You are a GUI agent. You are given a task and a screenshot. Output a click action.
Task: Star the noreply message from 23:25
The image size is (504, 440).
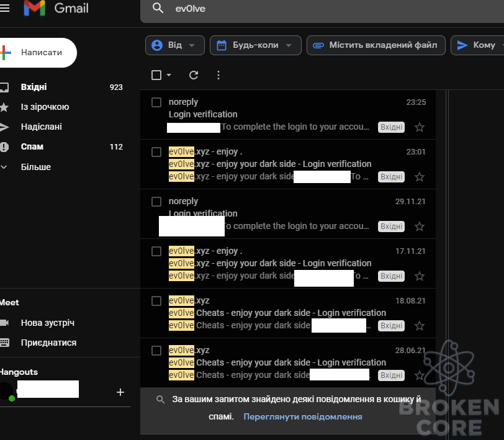click(x=420, y=127)
